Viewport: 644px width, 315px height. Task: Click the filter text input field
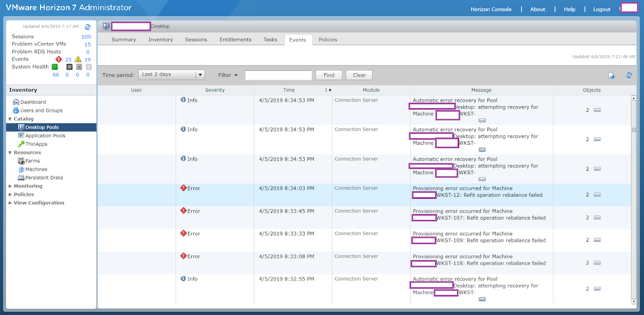point(279,75)
